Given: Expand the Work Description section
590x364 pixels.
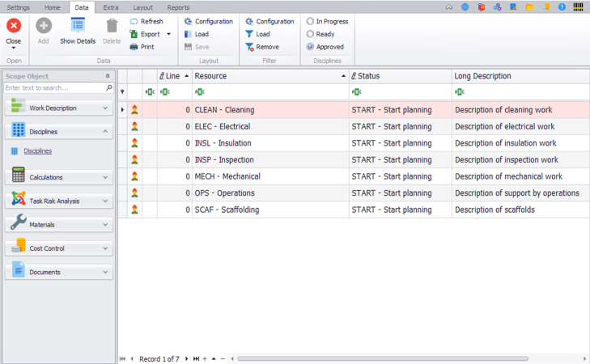Looking at the screenshot, I should [105, 108].
